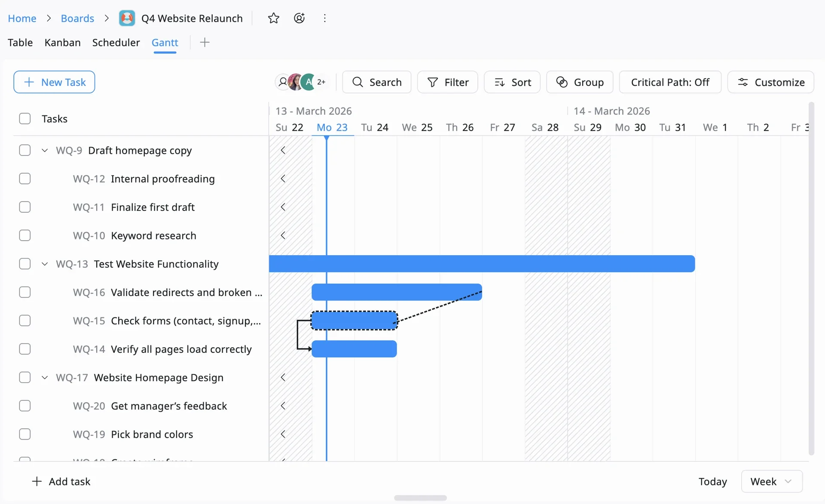Open the three-dot board options menu
This screenshot has height=504, width=825.
pyautogui.click(x=325, y=18)
